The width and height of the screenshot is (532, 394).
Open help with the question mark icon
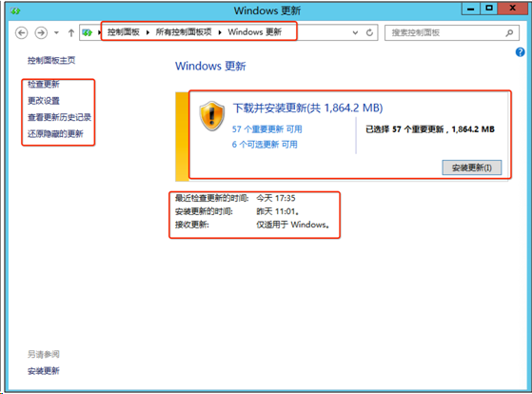point(520,52)
